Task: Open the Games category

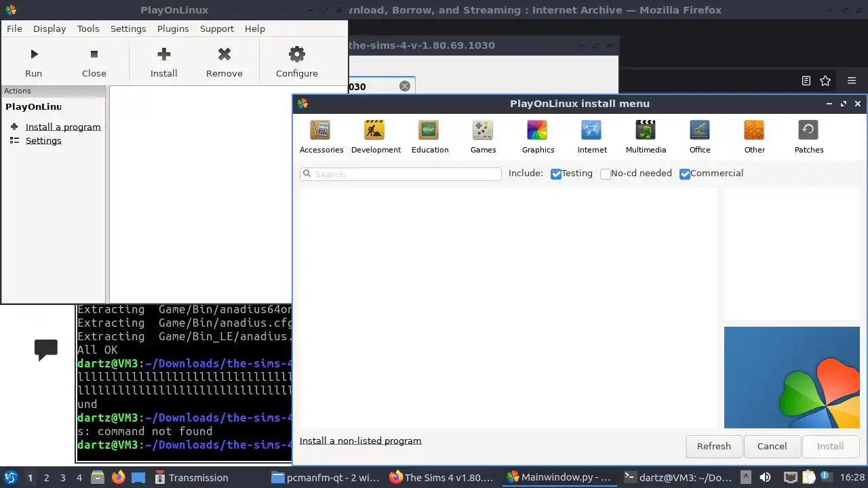Action: coord(484,136)
